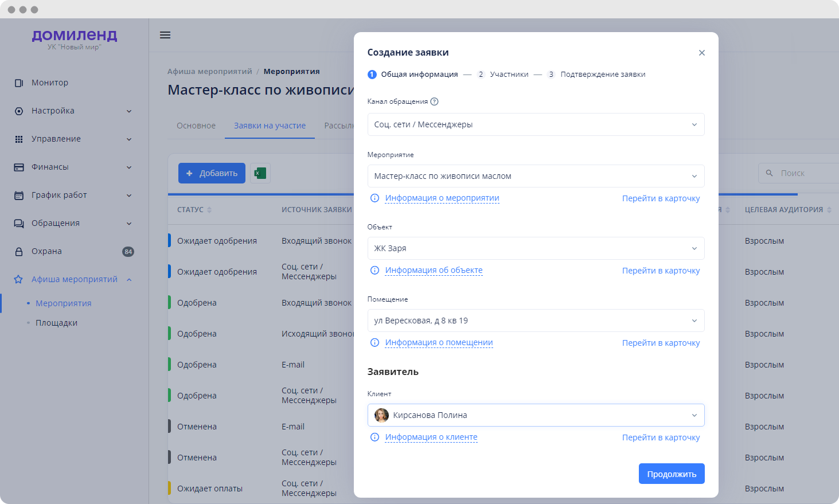Sort by ЦЕЛЕВАЯ АУДИТОРИЯ column arrows

tap(829, 210)
